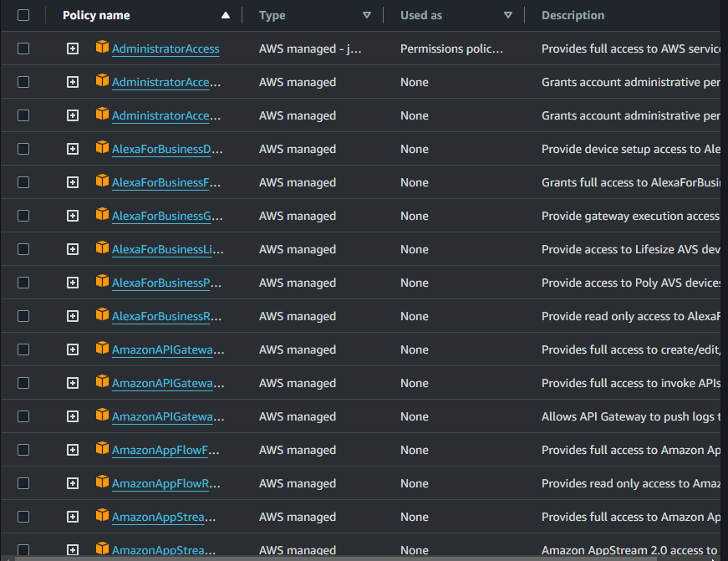
Task: Toggle the select-all checkbox in the header
Action: [x=23, y=15]
